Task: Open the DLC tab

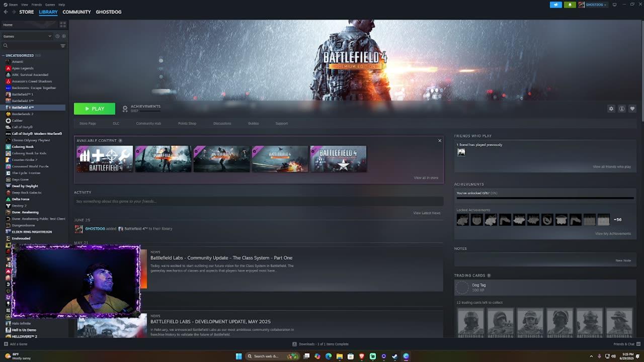Action: [116, 123]
